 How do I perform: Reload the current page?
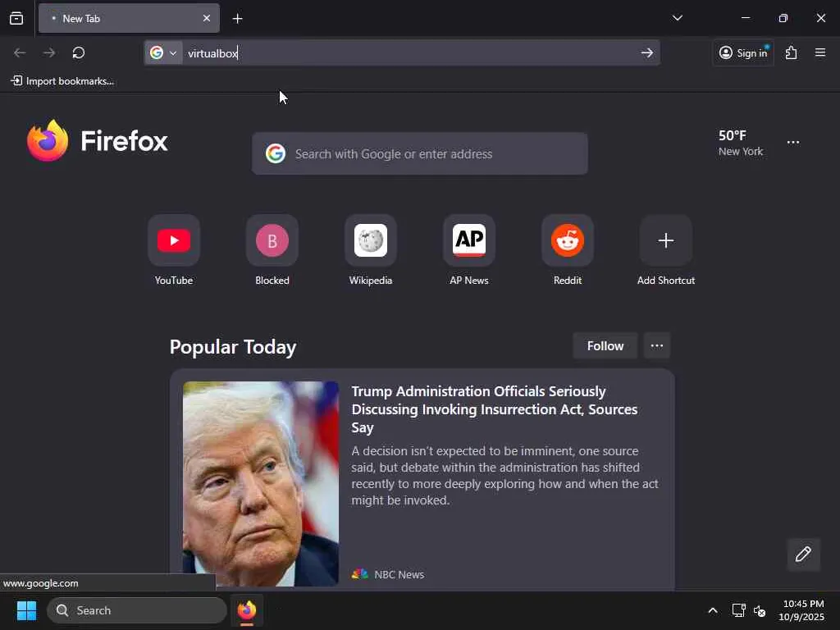(x=79, y=52)
